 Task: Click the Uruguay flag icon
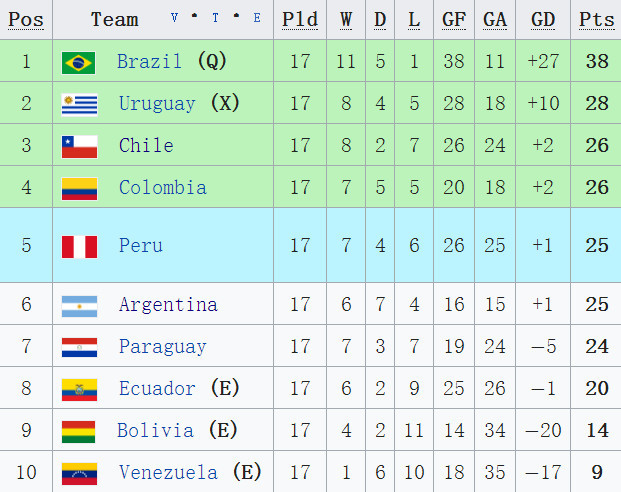(x=80, y=105)
